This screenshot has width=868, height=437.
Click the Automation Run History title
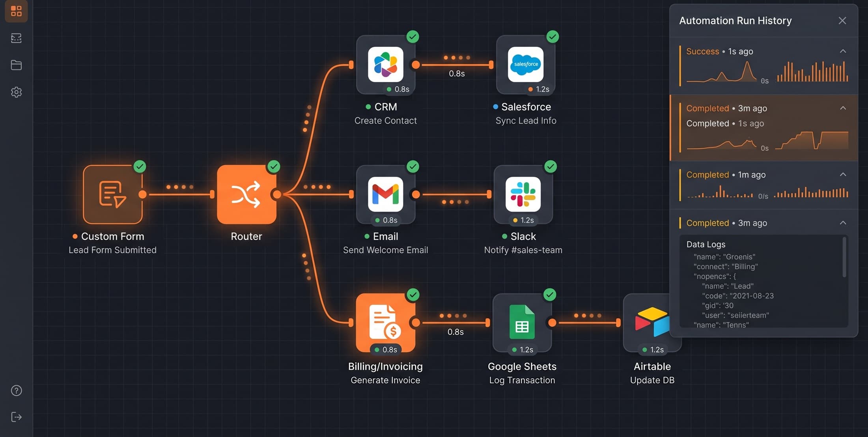coord(735,21)
